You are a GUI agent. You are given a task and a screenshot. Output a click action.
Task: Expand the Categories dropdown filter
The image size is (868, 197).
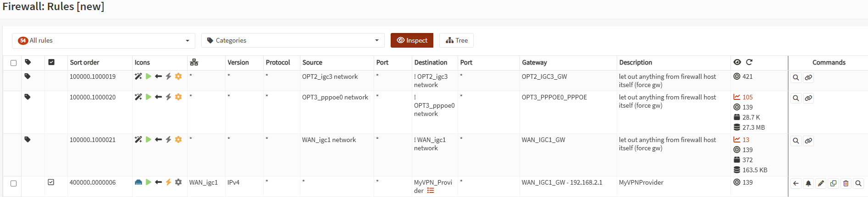point(293,41)
